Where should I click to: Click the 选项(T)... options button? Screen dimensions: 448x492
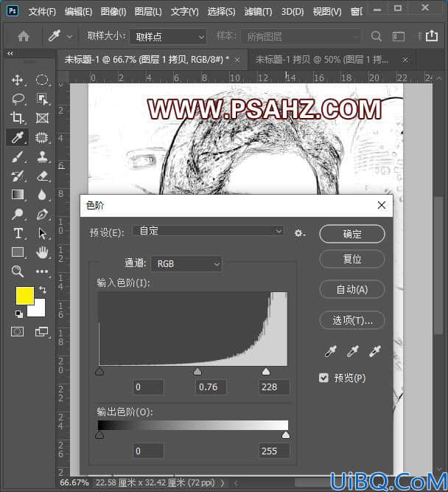(352, 320)
